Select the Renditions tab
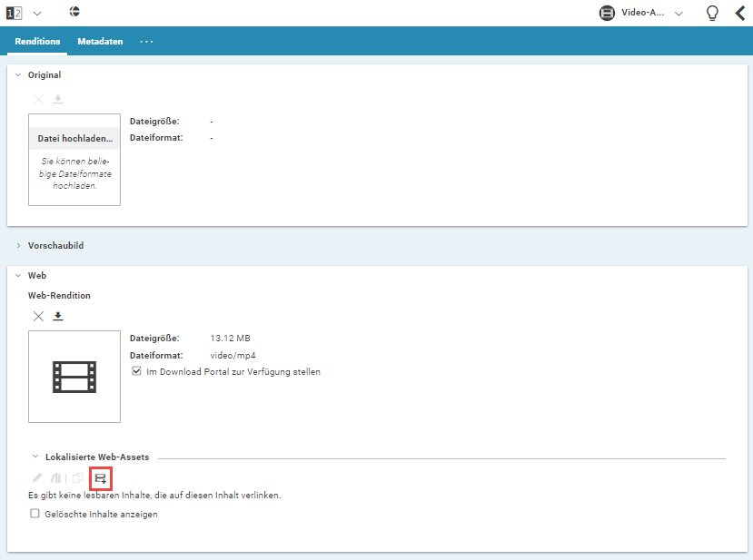The height and width of the screenshot is (560, 753). [37, 42]
